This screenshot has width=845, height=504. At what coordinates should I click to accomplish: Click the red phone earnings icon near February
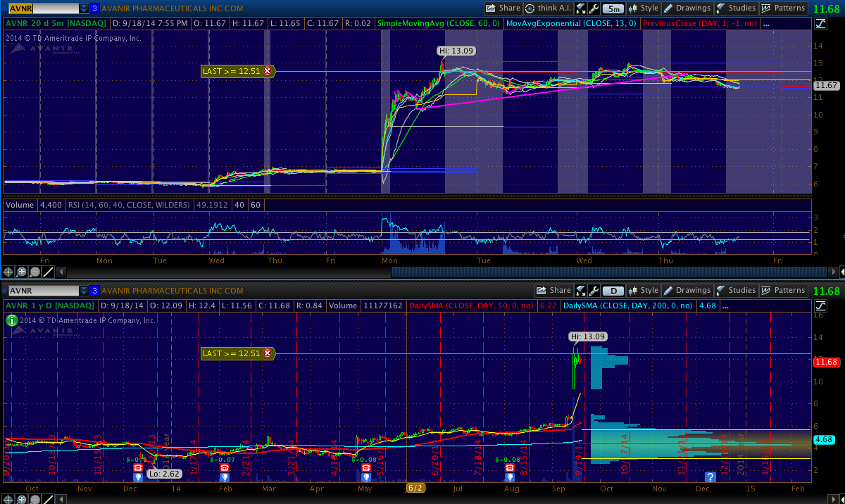[x=225, y=468]
